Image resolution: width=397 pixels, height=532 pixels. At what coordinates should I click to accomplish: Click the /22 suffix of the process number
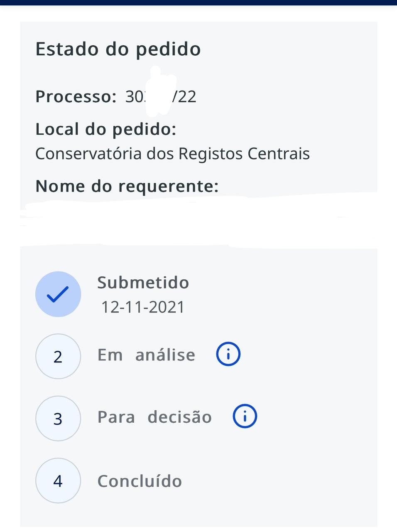(185, 96)
